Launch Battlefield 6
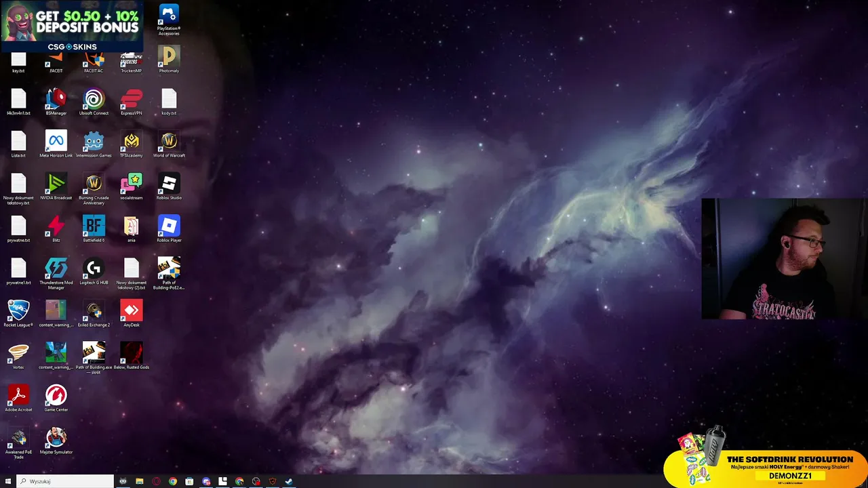The width and height of the screenshot is (868, 488). tap(94, 229)
